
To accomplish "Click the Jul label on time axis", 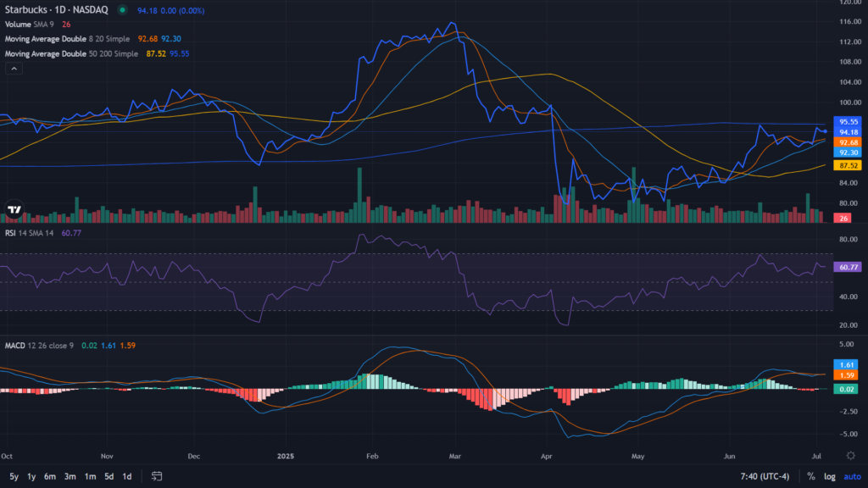I will click(816, 456).
